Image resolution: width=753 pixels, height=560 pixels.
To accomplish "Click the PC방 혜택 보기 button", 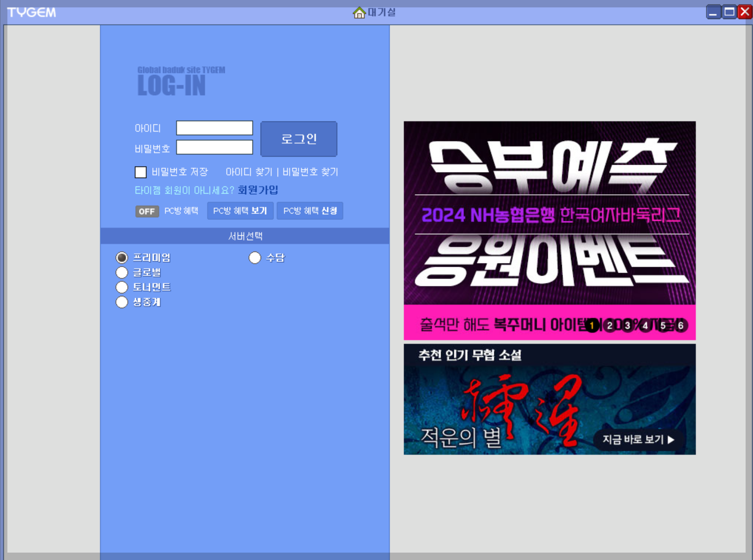I will coord(240,211).
